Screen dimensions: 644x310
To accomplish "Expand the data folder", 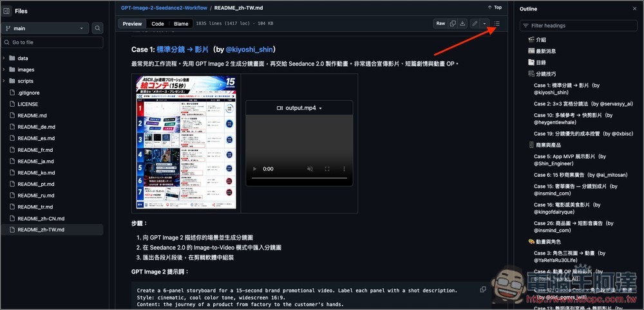I will pos(4,59).
